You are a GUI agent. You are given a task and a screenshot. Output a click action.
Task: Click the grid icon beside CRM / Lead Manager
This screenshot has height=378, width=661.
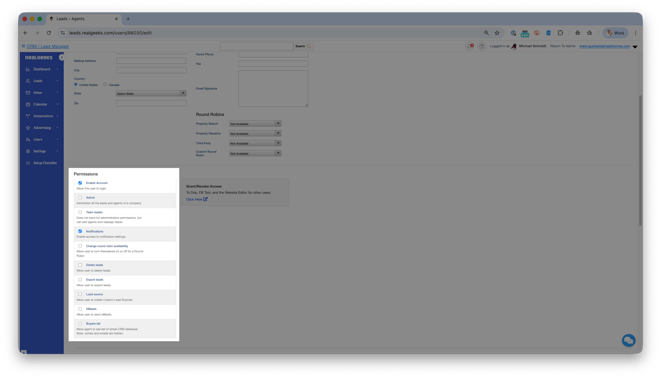coord(23,46)
